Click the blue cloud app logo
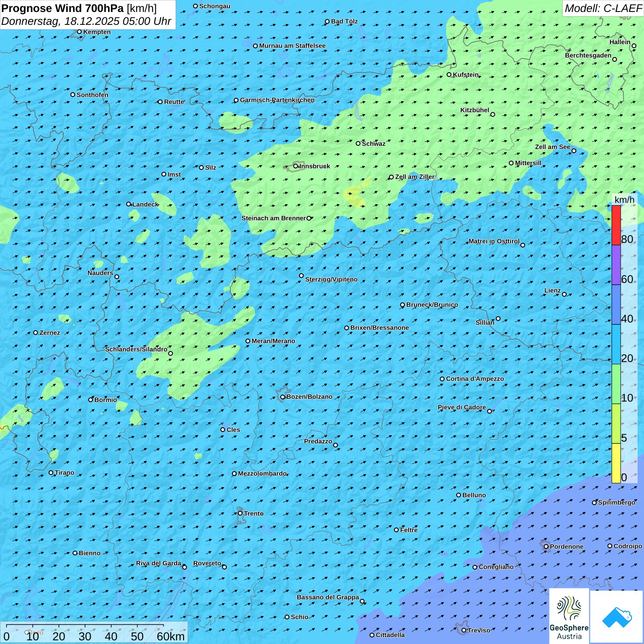This screenshot has height=644, width=644. point(617,617)
